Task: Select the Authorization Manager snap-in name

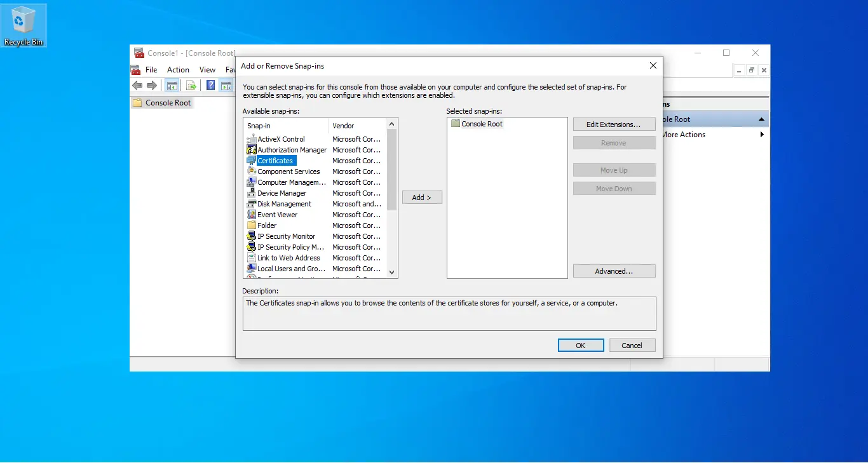Action: tap(292, 150)
